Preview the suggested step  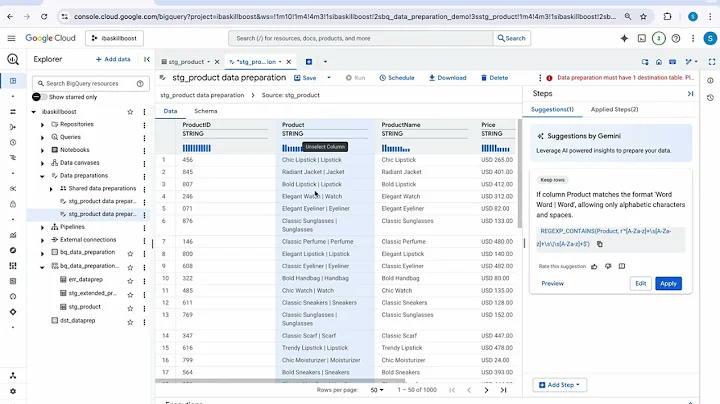pos(552,284)
